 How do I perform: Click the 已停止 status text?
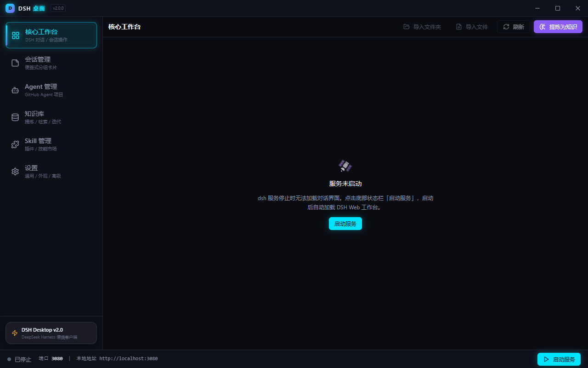(23, 359)
